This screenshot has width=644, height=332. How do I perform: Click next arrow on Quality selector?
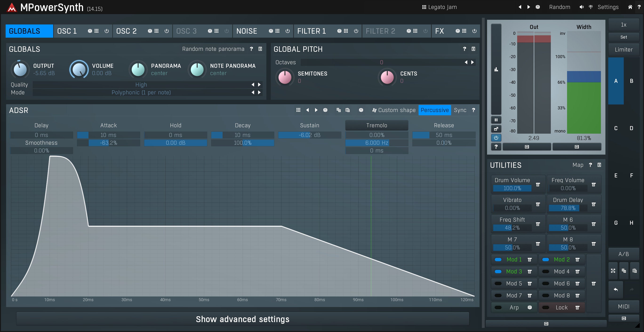pyautogui.click(x=259, y=85)
